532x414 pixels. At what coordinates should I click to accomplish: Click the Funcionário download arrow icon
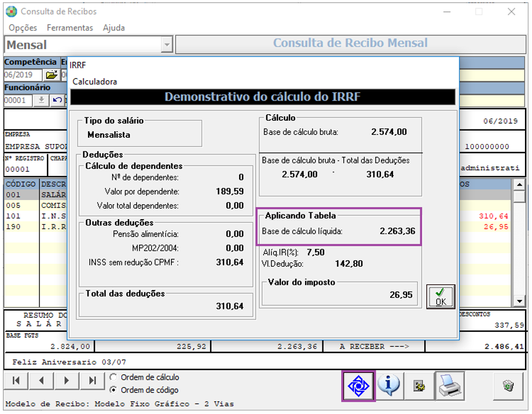coord(41,100)
